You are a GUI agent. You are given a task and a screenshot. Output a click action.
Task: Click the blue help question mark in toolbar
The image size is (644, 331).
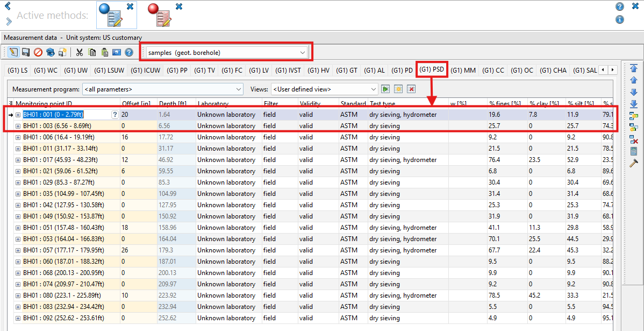(128, 52)
